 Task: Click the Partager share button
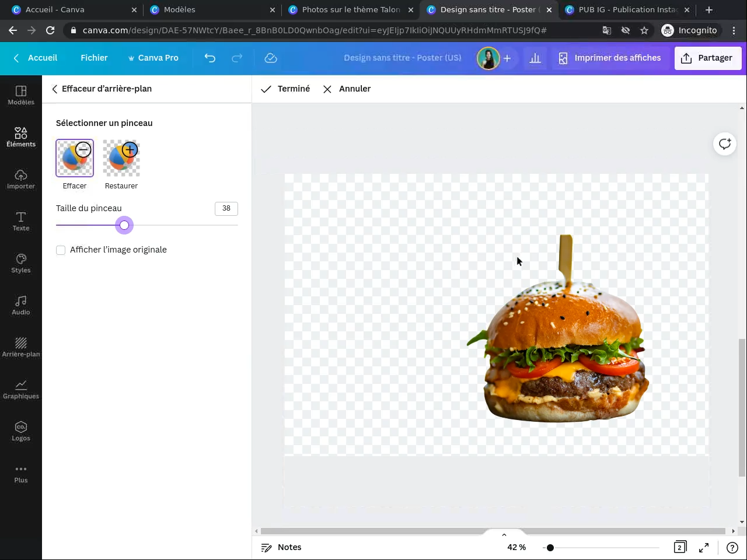coord(708,58)
